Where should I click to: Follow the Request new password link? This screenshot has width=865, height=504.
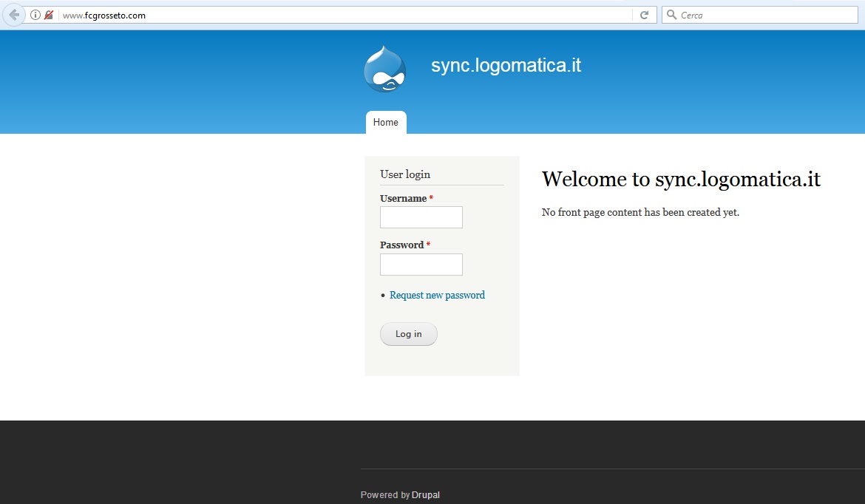437,295
